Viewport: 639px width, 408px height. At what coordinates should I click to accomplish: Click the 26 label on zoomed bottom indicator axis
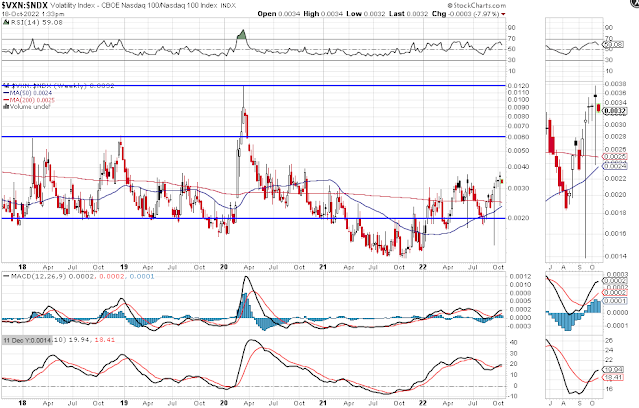point(609,340)
